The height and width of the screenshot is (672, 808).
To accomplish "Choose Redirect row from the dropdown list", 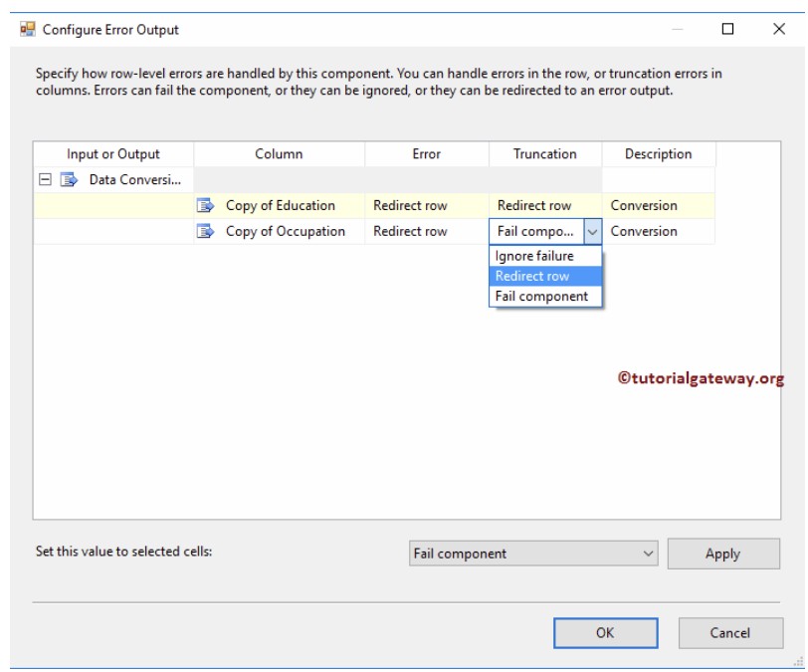I will [545, 277].
